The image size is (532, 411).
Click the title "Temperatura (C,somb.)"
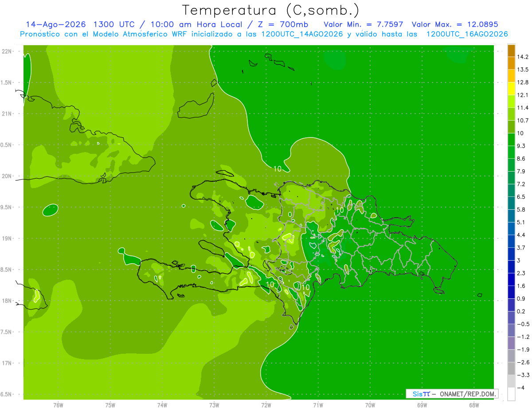click(270, 10)
